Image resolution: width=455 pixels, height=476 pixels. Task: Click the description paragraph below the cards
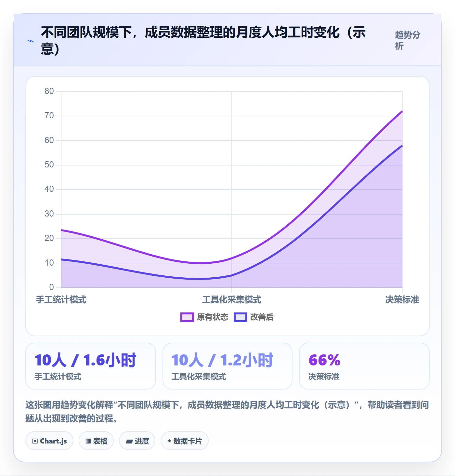tap(227, 411)
